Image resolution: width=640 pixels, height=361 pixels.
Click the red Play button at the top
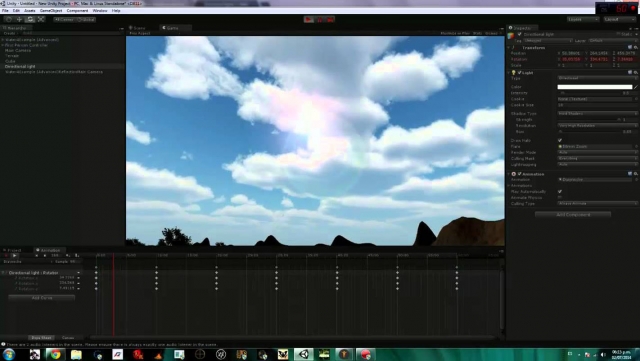coord(309,20)
